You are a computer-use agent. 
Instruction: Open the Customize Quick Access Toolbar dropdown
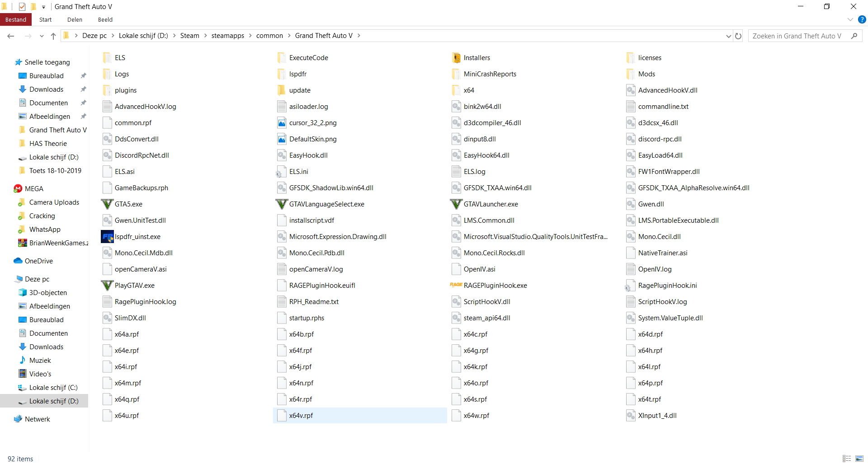point(43,7)
